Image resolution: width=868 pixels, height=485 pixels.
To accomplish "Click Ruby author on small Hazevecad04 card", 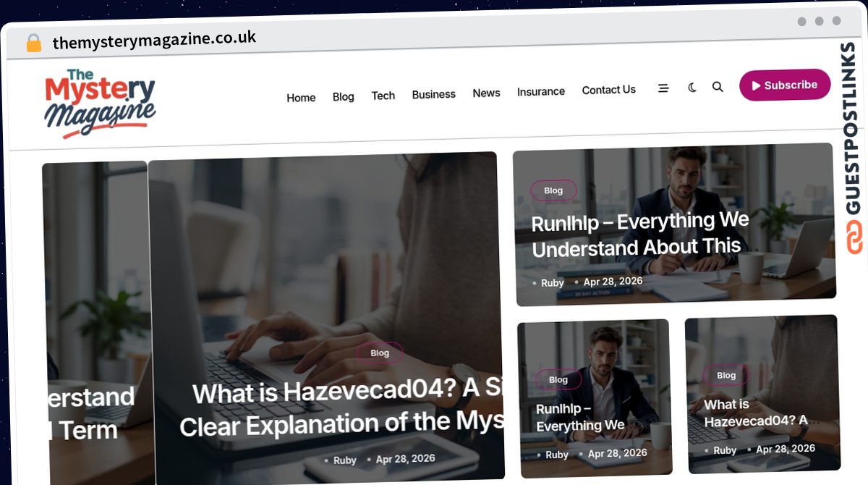I will 725,450.
